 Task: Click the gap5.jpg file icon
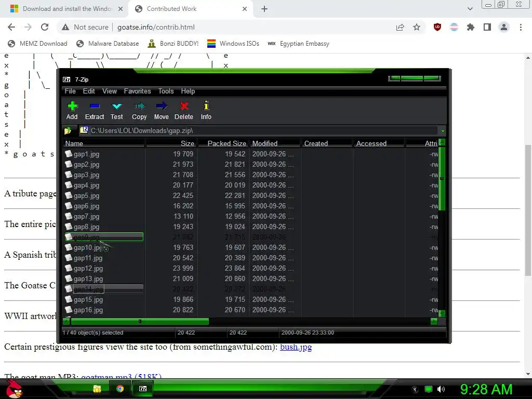coord(69,195)
